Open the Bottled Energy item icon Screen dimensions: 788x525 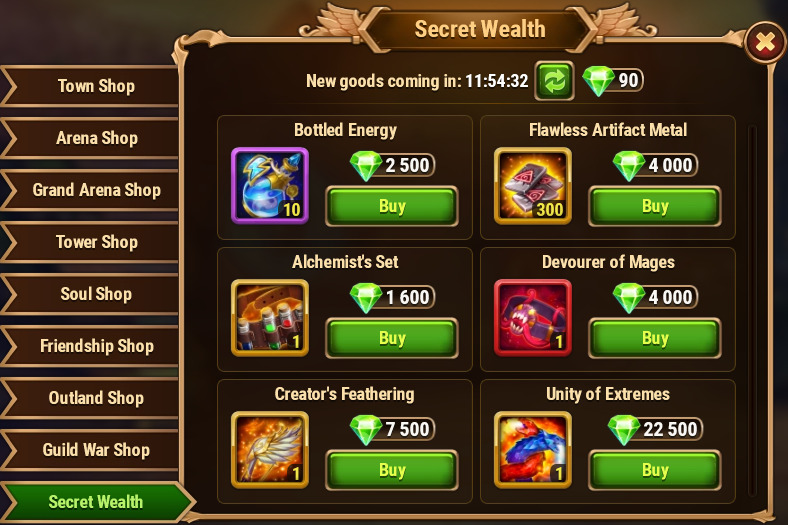[270, 185]
